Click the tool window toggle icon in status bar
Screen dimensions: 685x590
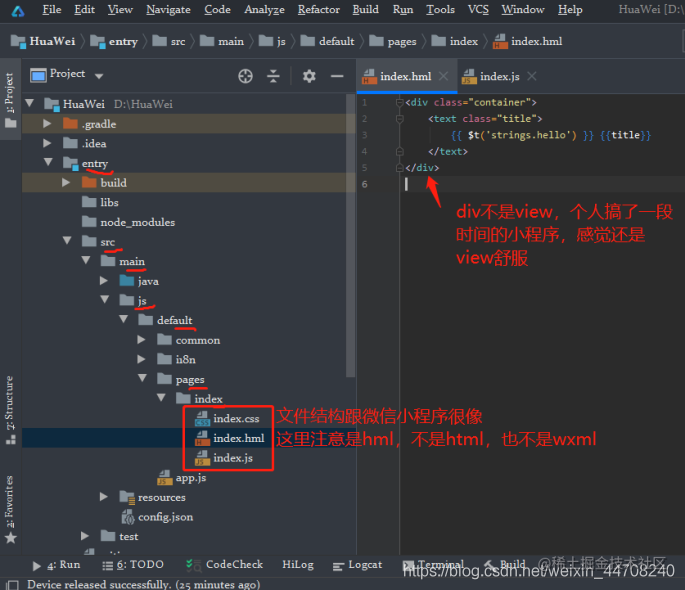tap(12, 585)
